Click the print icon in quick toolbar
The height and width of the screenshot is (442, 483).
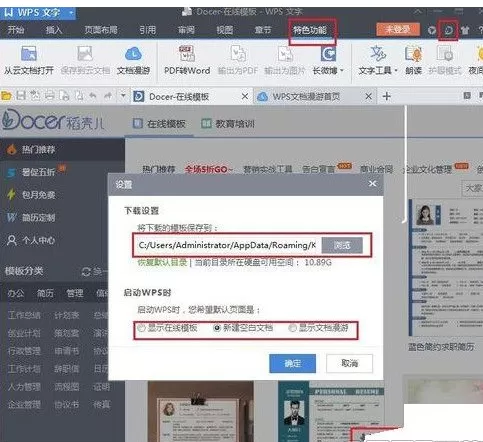tap(49, 96)
